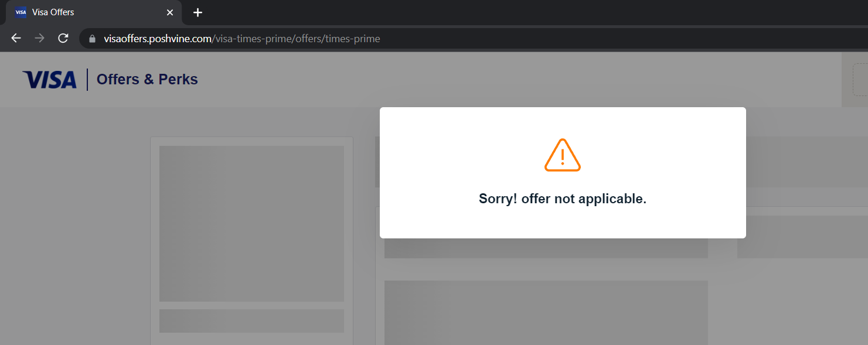
Task: Open a new tab with plus button
Action: click(x=198, y=12)
